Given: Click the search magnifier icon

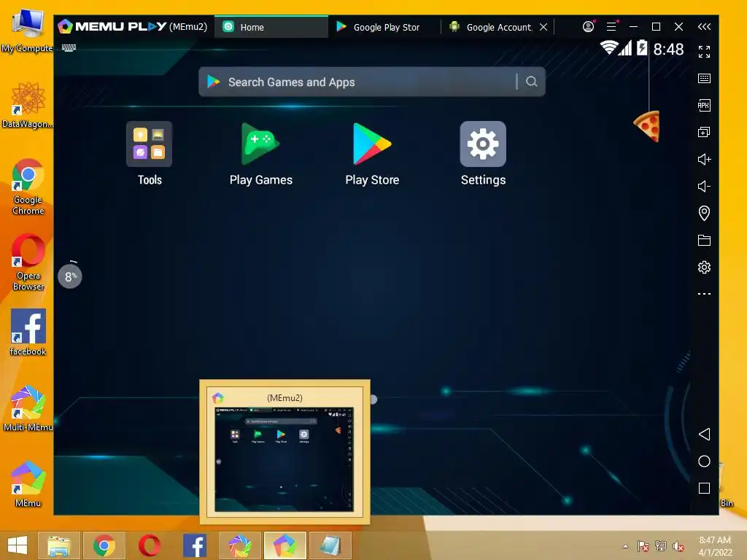Looking at the screenshot, I should [532, 82].
